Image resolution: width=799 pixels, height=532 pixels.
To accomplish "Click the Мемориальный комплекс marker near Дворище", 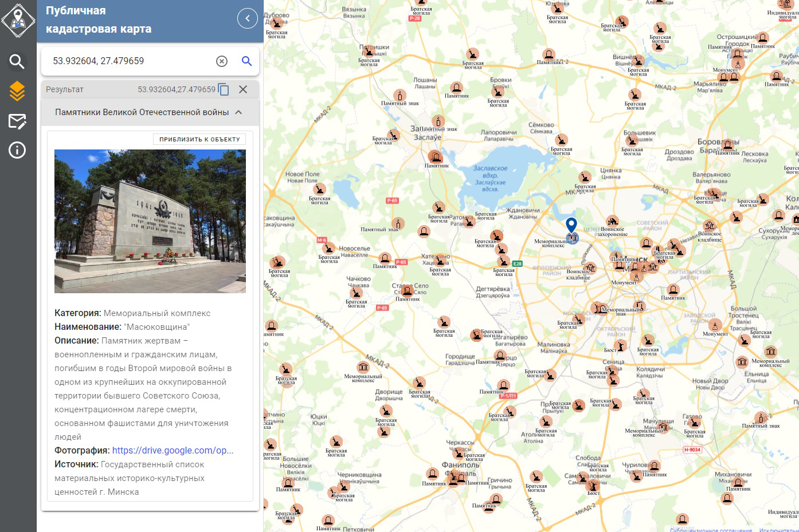I will click(363, 367).
